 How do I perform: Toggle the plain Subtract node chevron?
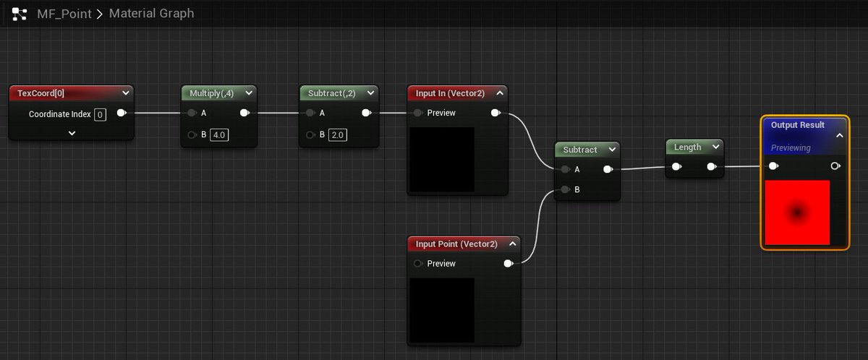click(613, 150)
